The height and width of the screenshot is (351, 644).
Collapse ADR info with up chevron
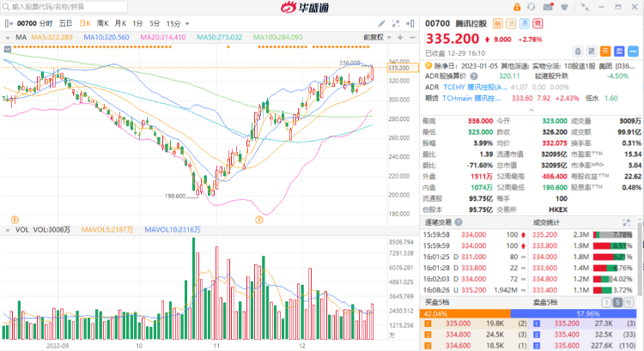click(x=531, y=110)
